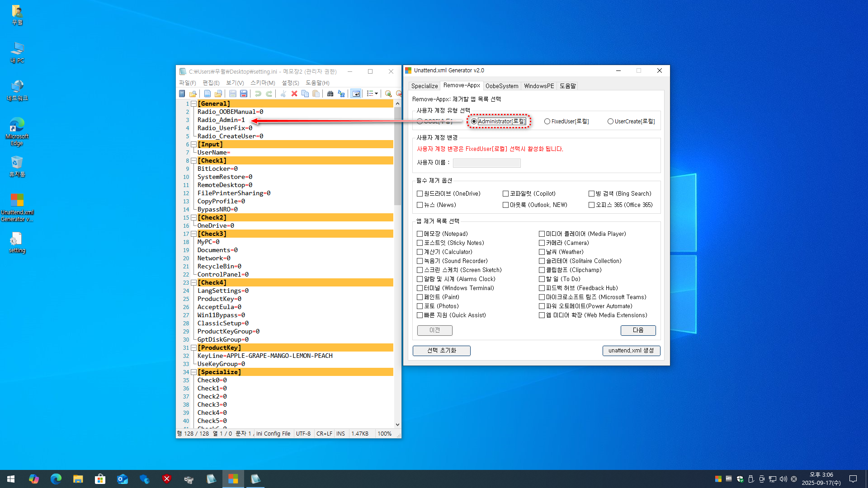Click the new document toolbar icon

pyautogui.click(x=207, y=94)
